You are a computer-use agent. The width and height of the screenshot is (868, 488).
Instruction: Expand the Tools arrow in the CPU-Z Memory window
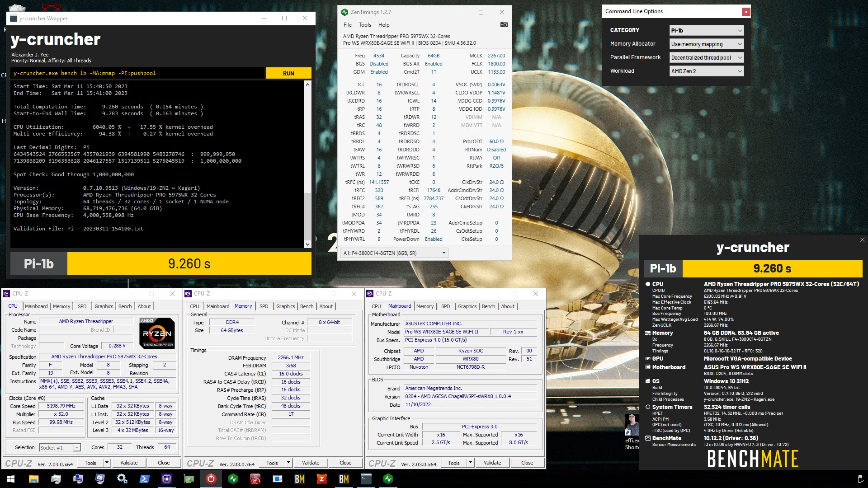289,463
